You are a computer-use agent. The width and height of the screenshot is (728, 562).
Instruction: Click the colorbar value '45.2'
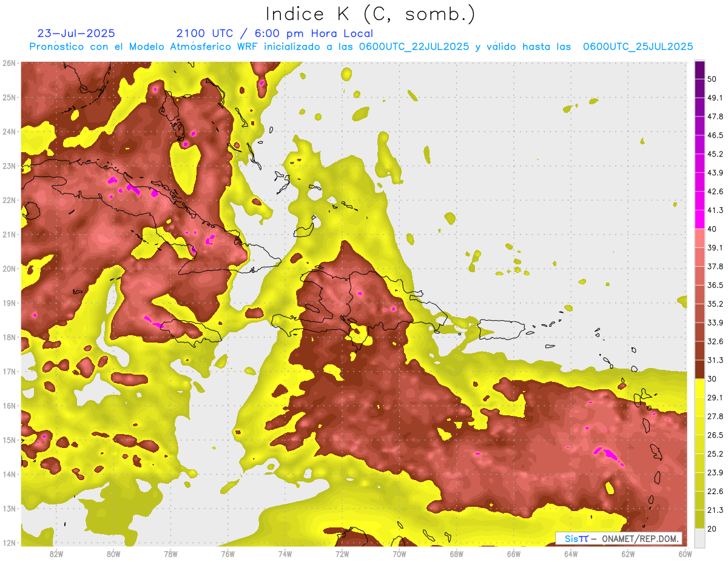[x=715, y=154]
